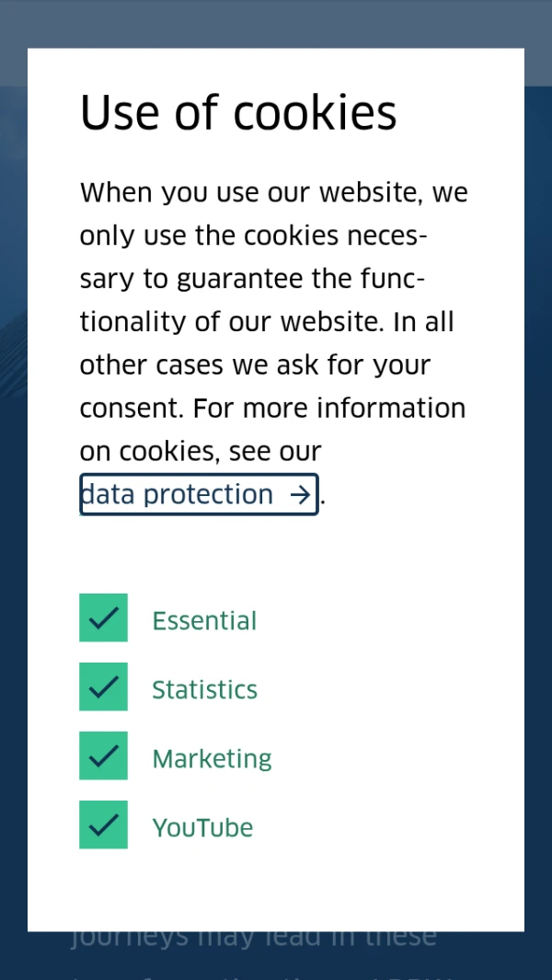Untick the YouTube cookies checkbox
The height and width of the screenshot is (980, 552).
click(x=103, y=825)
